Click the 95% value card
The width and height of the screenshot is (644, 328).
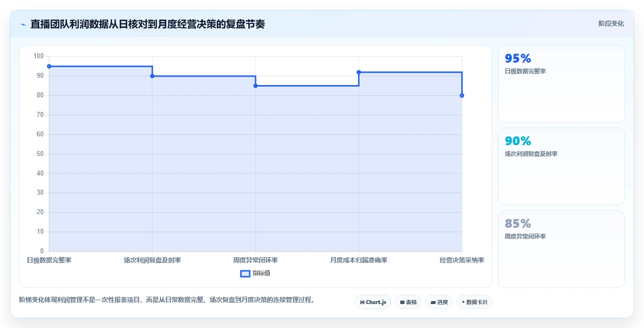tap(561, 84)
